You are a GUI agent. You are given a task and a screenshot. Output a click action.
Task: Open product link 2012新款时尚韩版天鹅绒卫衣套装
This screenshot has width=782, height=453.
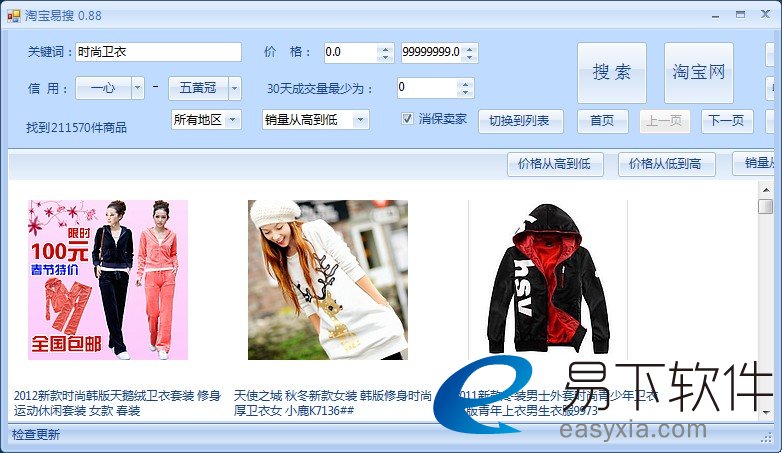coord(118,403)
